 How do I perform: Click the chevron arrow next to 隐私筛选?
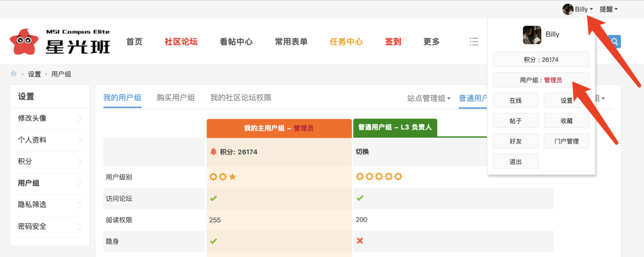coord(80,205)
